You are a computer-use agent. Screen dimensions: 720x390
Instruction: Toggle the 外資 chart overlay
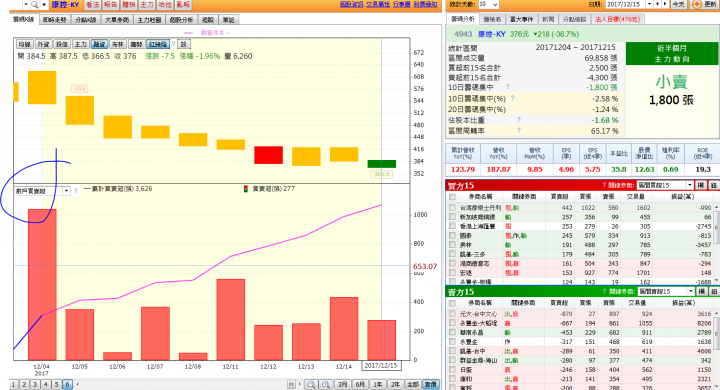point(43,44)
